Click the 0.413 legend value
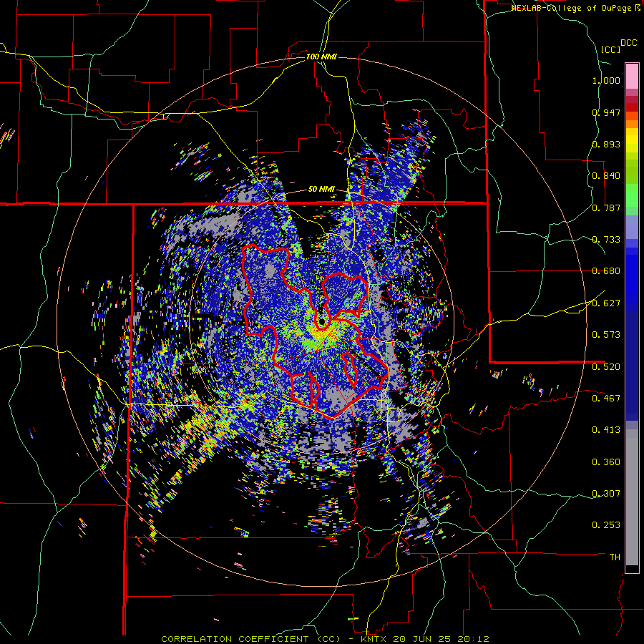 [606, 430]
